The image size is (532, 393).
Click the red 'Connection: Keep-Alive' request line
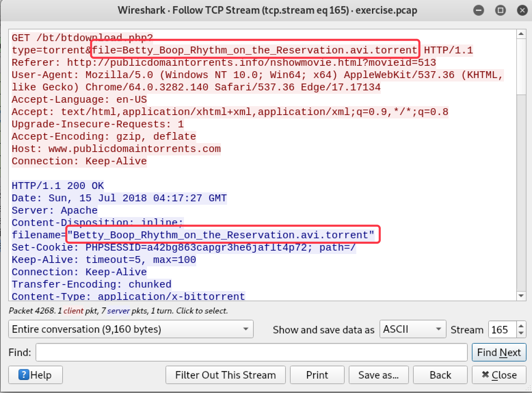(79, 161)
